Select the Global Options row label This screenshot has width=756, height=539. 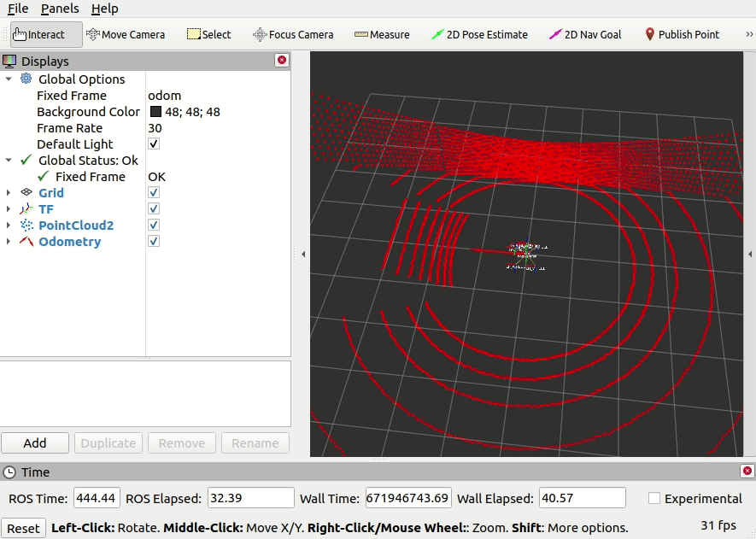coord(81,79)
